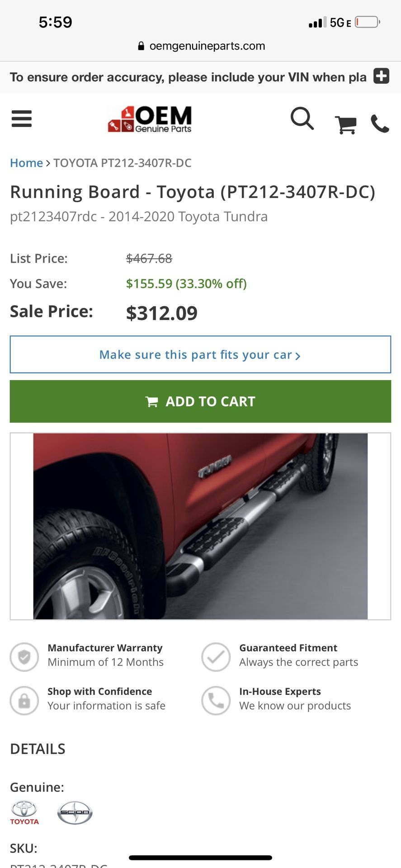Viewport: 401px width, 868px height.
Task: Expand the DETAILS section
Action: click(x=38, y=749)
